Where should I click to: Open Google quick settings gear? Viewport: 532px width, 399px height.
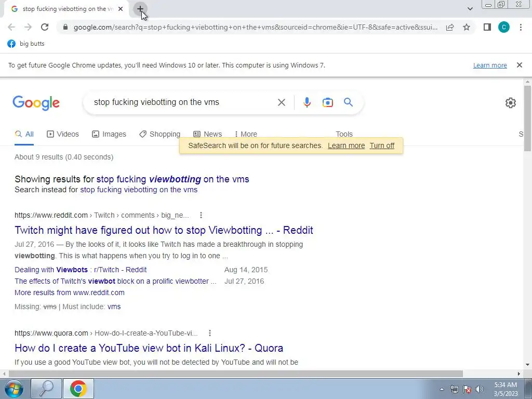510,102
